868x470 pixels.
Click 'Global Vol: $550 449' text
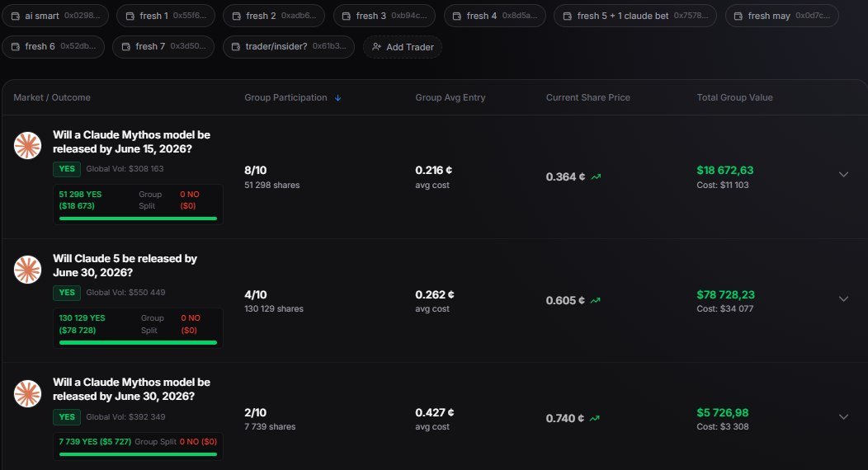coord(125,293)
